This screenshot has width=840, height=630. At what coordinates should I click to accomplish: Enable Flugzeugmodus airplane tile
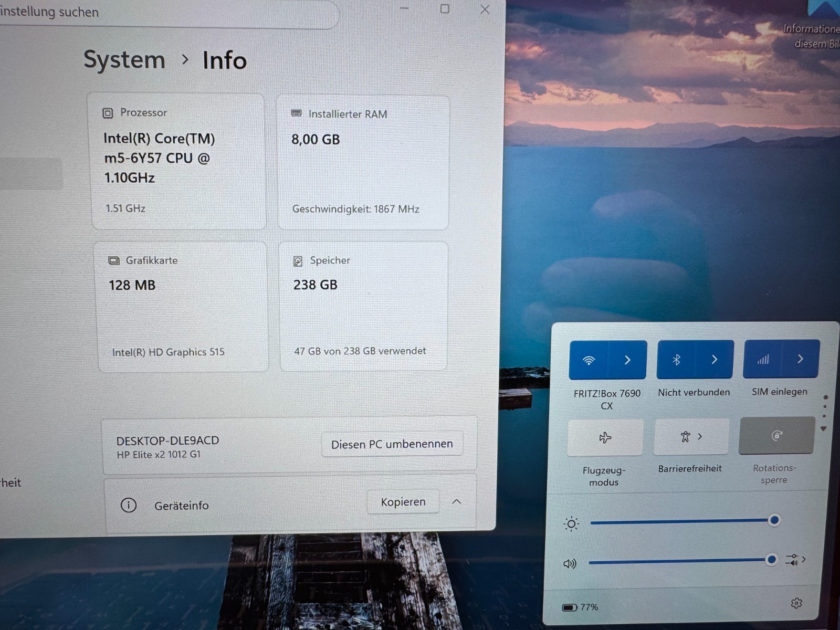pyautogui.click(x=605, y=437)
